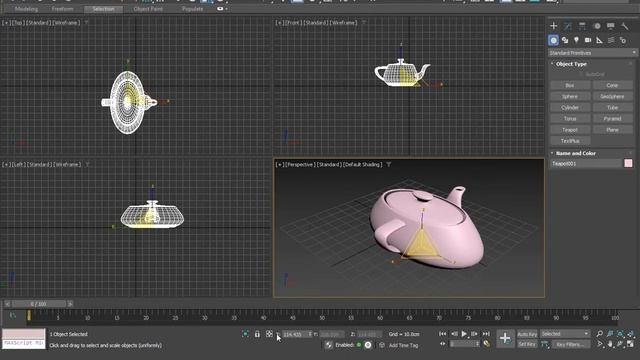The image size is (640, 360).
Task: Select the Shapes category icon
Action: 565,40
